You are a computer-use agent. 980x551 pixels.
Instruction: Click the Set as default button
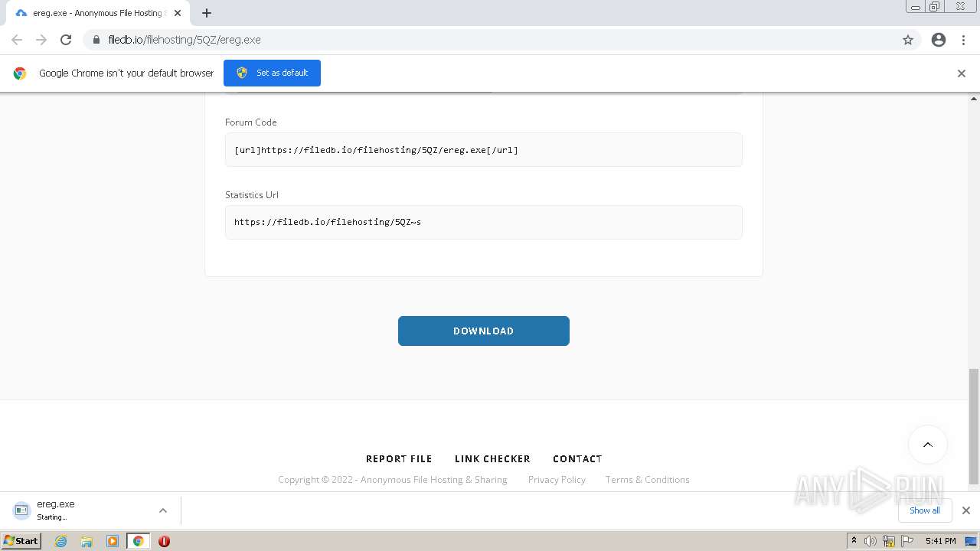click(x=272, y=73)
